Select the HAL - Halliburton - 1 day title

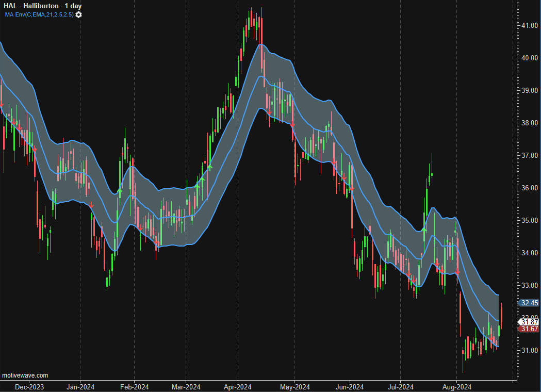tap(42, 6)
